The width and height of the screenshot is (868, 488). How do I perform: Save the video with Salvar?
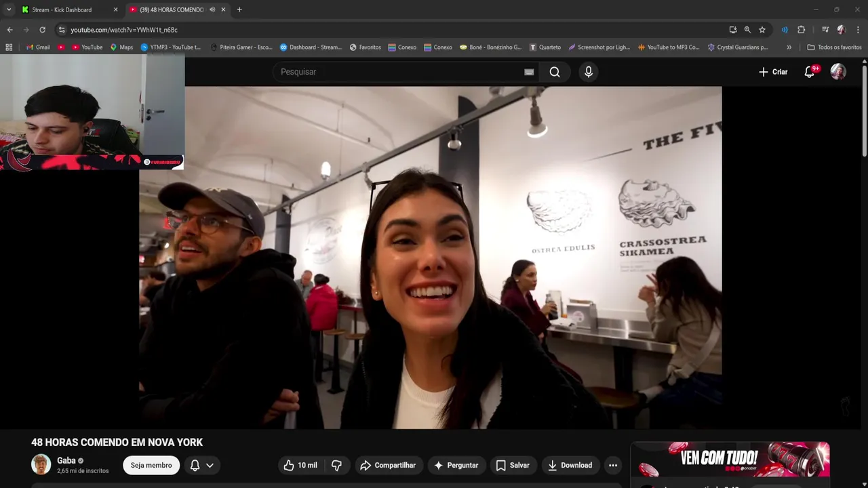click(x=513, y=465)
